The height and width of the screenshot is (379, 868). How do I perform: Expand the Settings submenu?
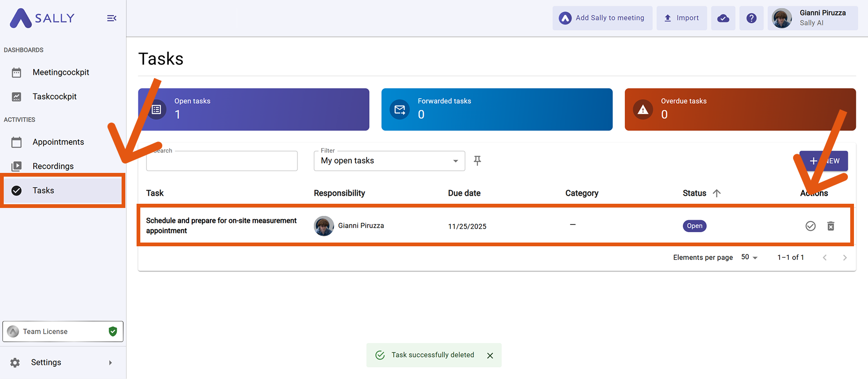pyautogui.click(x=110, y=363)
